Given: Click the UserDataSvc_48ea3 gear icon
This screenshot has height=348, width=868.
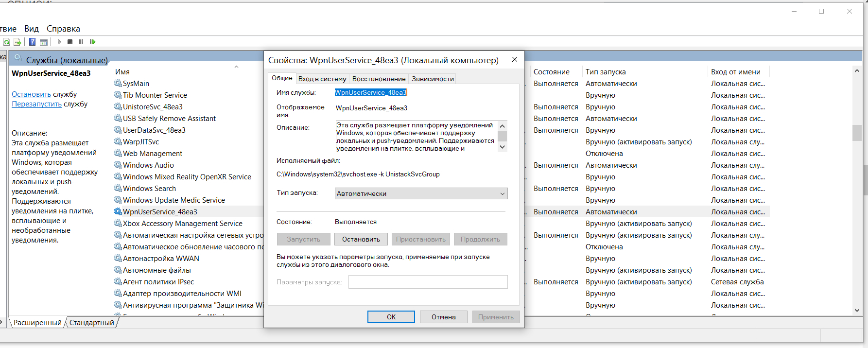Looking at the screenshot, I should click(x=118, y=130).
